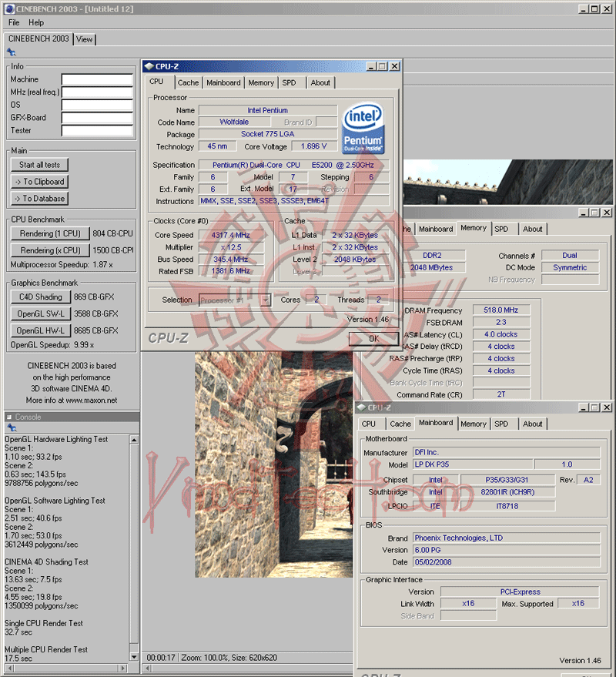The width and height of the screenshot is (616, 677).
Task: Close the Mainboard CPU-Z window
Action: tap(607, 407)
